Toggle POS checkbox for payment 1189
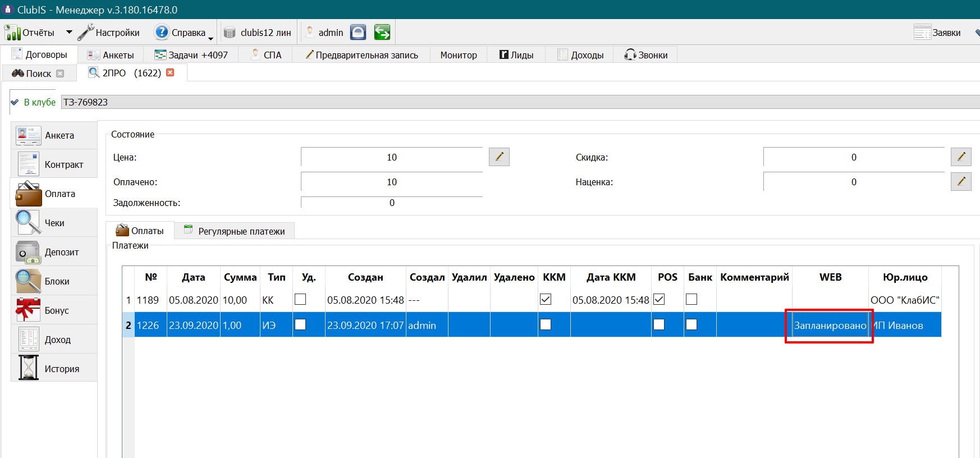This screenshot has width=980, height=458. 659,299
